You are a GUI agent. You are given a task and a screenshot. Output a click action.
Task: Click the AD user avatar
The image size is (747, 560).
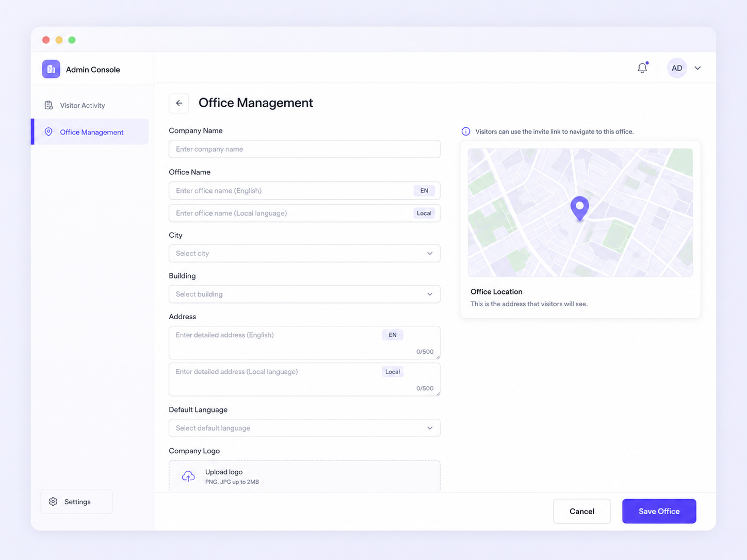pyautogui.click(x=677, y=68)
